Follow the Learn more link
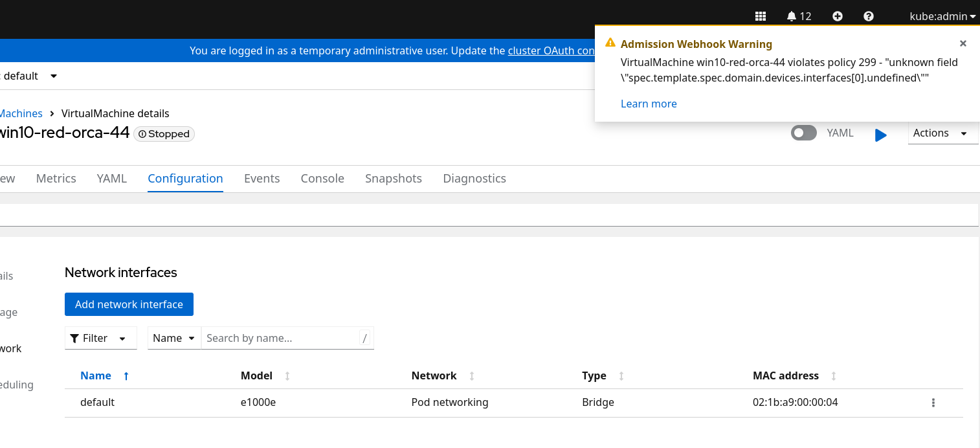 [x=649, y=104]
